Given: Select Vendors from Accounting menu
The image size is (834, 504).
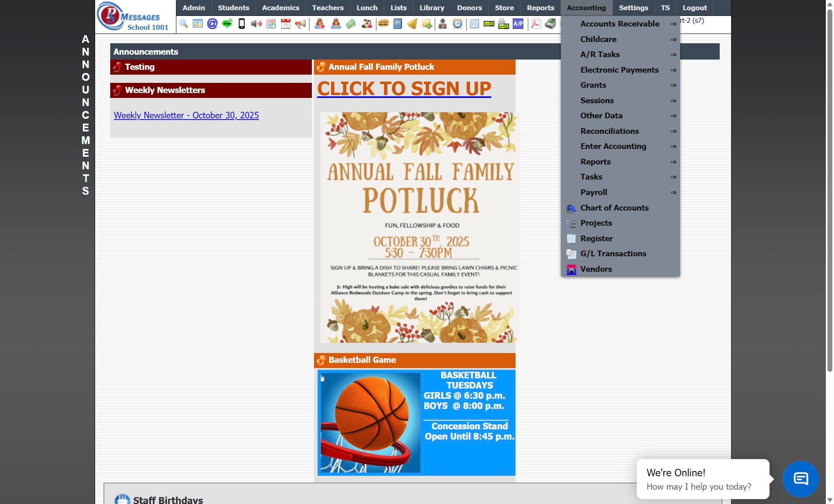Looking at the screenshot, I should (596, 269).
